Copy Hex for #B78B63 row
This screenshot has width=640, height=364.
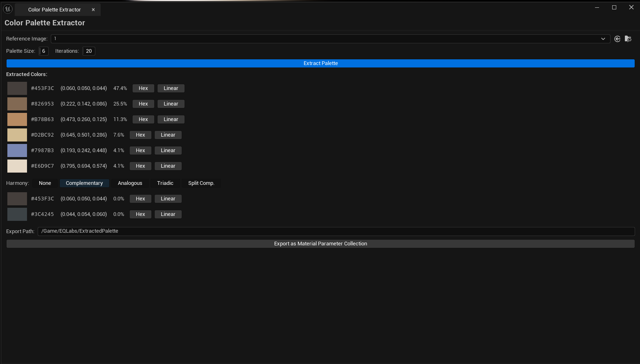[143, 119]
